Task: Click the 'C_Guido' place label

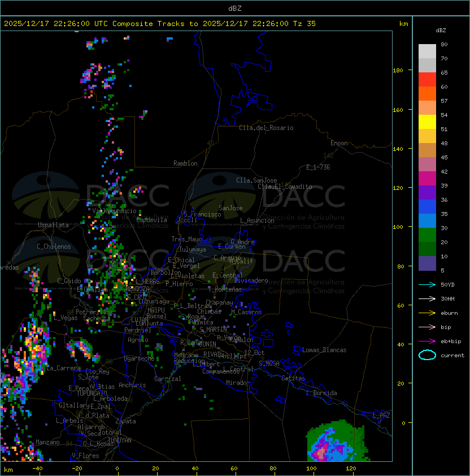Action: (x=69, y=281)
